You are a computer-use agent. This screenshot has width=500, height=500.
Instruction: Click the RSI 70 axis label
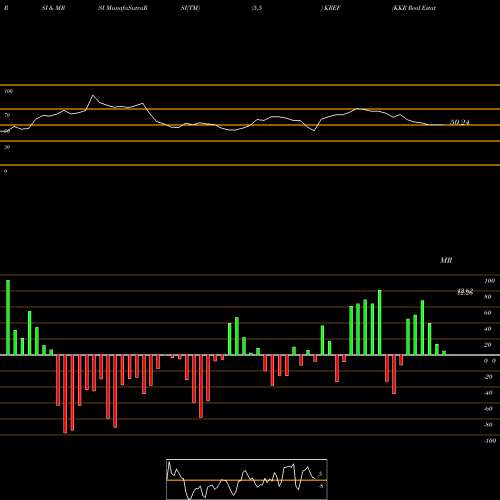point(7,115)
